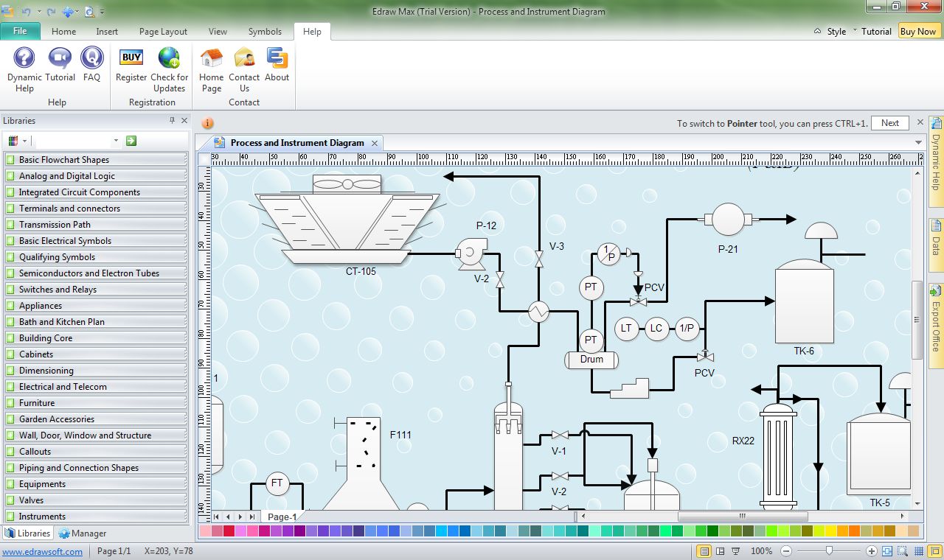This screenshot has width=944, height=560.
Task: Close the pointer tool tip bar
Action: point(920,122)
